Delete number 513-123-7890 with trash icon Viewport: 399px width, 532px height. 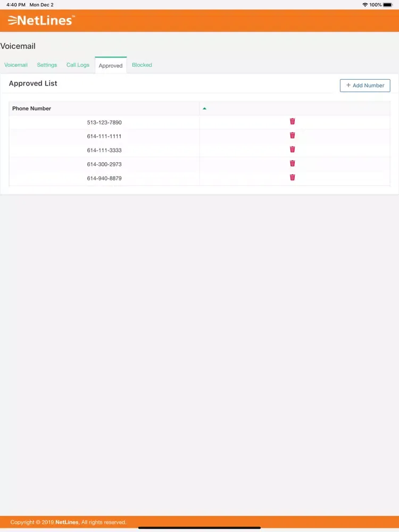click(x=292, y=121)
